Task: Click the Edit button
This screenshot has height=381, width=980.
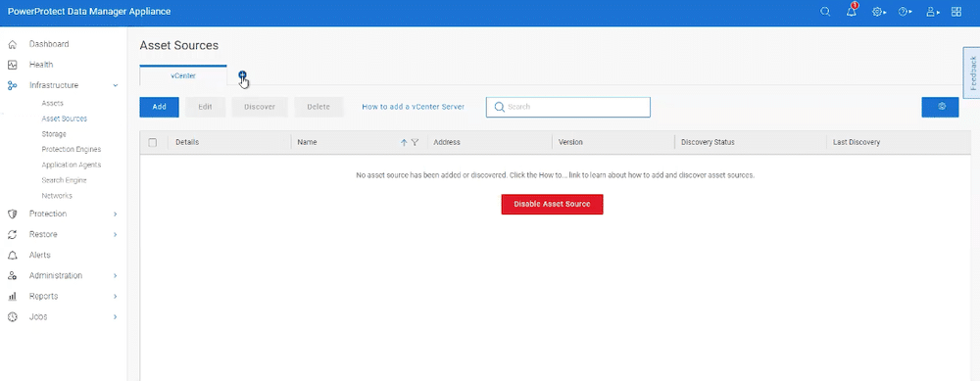Action: 206,107
